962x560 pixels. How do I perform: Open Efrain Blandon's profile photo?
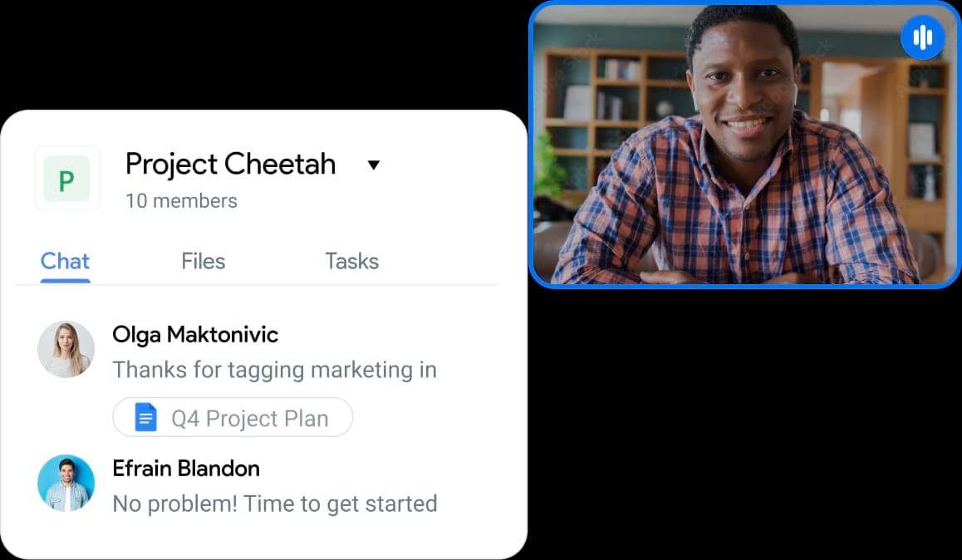point(66,483)
